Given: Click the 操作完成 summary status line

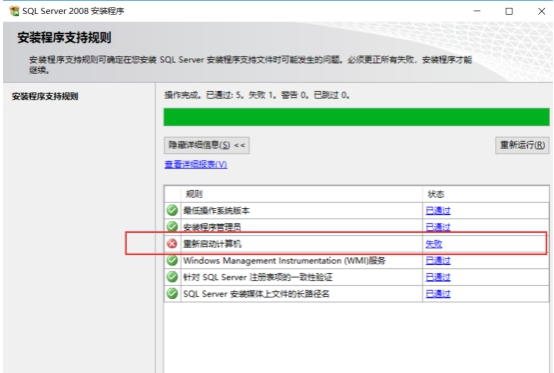Looking at the screenshot, I should [x=257, y=95].
